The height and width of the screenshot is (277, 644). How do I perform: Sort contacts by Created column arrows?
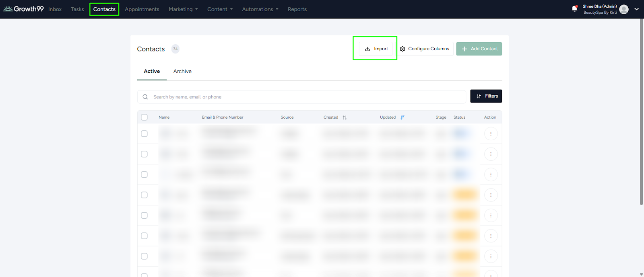(345, 117)
